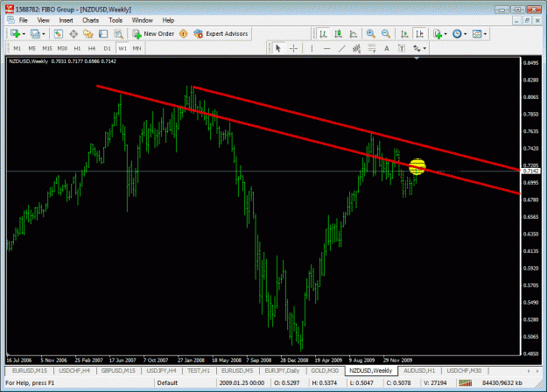Switch to M1 timeframe
The height and width of the screenshot is (392, 547).
click(x=18, y=48)
